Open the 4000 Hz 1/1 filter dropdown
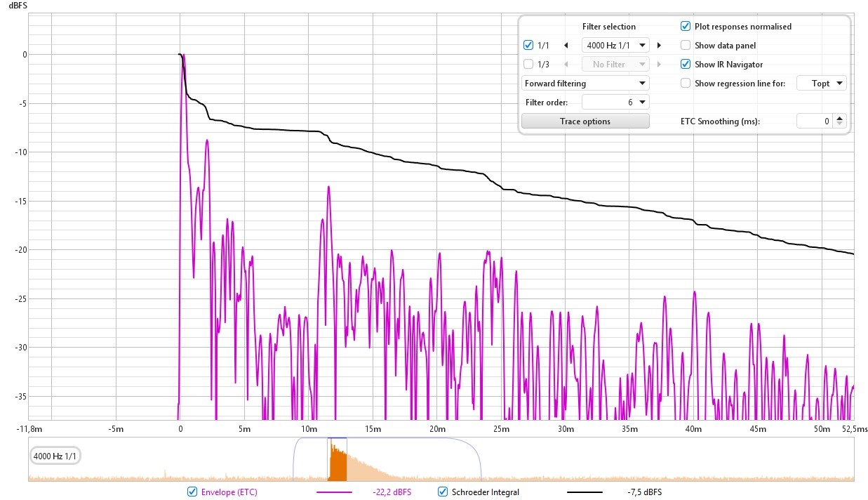 [615, 46]
